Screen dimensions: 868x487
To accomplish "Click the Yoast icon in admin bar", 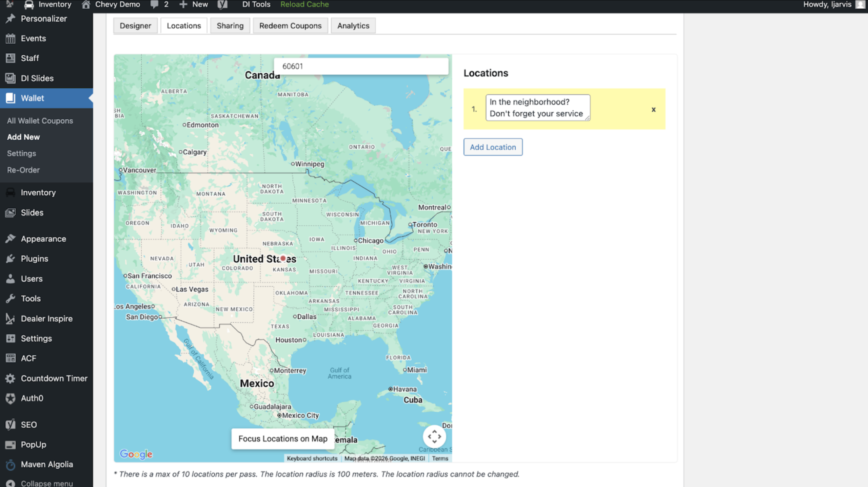I will 222,4.
